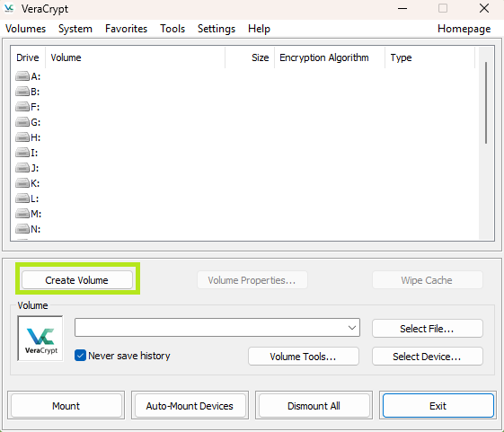Select the M: drive icon
Image resolution: width=504 pixels, height=432 pixels.
pos(22,214)
